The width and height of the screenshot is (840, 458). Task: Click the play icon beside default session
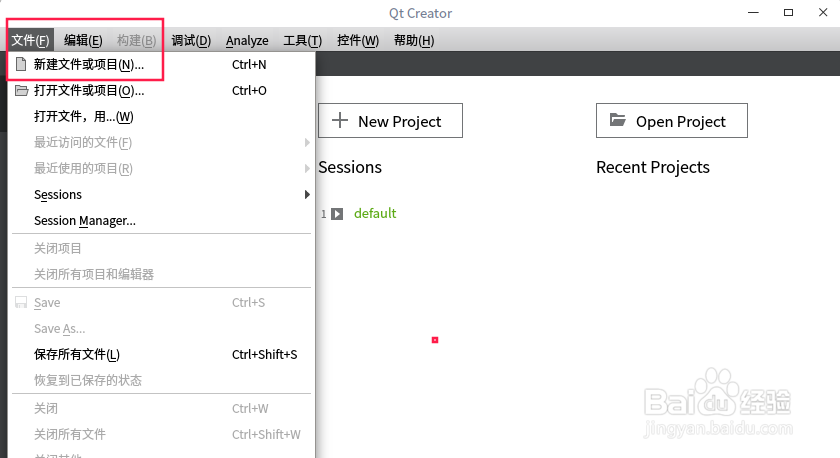click(x=338, y=213)
